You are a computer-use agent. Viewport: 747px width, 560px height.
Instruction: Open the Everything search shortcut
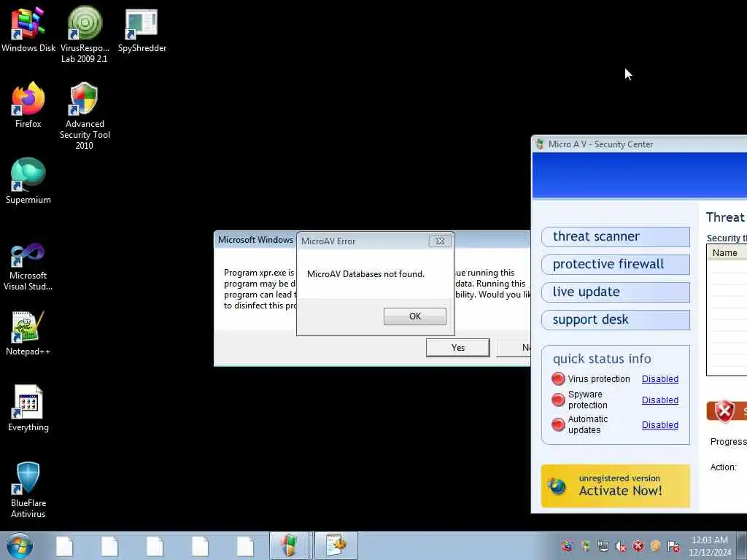tap(28, 408)
